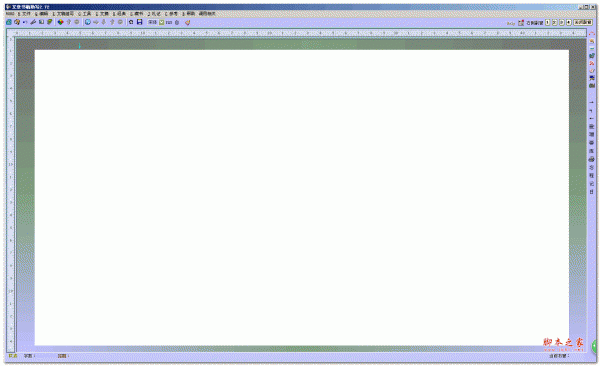Open the 参考 menu in menu bar
This screenshot has height=366, width=600.
click(x=171, y=14)
